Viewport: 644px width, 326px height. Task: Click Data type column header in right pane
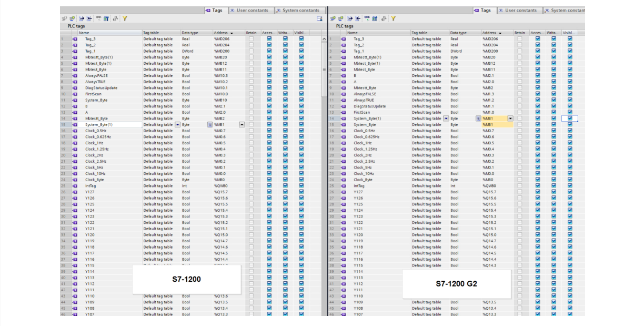click(x=465, y=33)
